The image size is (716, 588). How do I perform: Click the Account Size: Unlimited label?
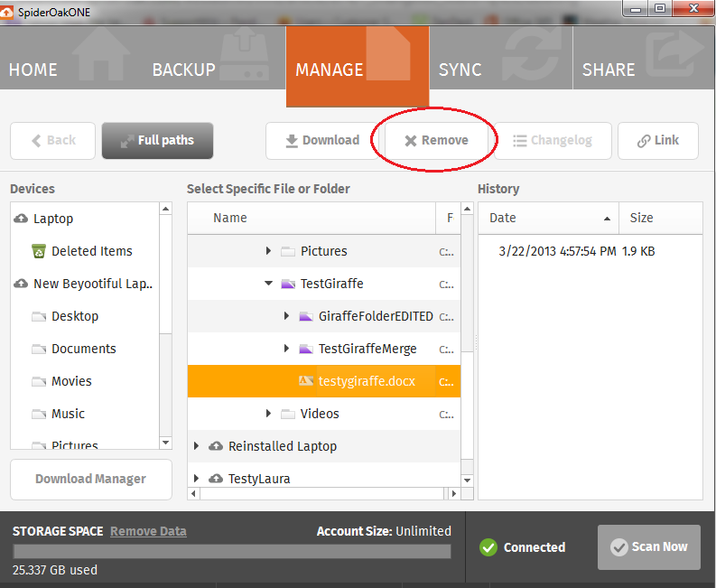tap(384, 531)
